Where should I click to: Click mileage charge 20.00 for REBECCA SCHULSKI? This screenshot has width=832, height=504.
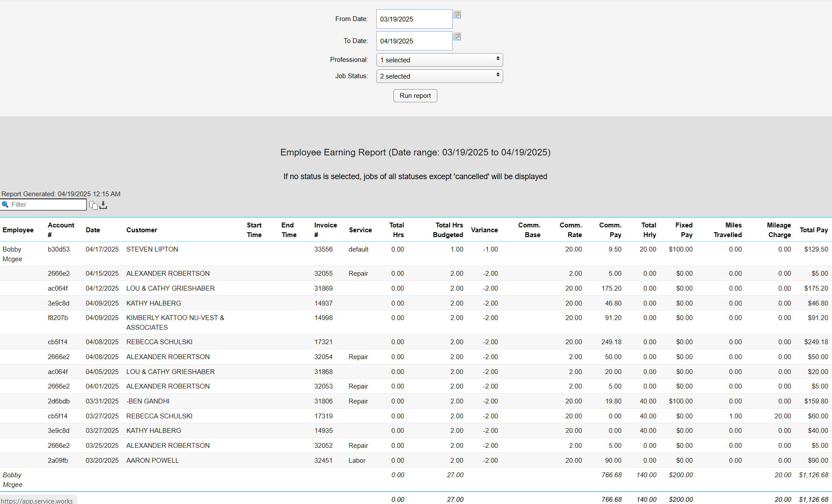point(783,416)
